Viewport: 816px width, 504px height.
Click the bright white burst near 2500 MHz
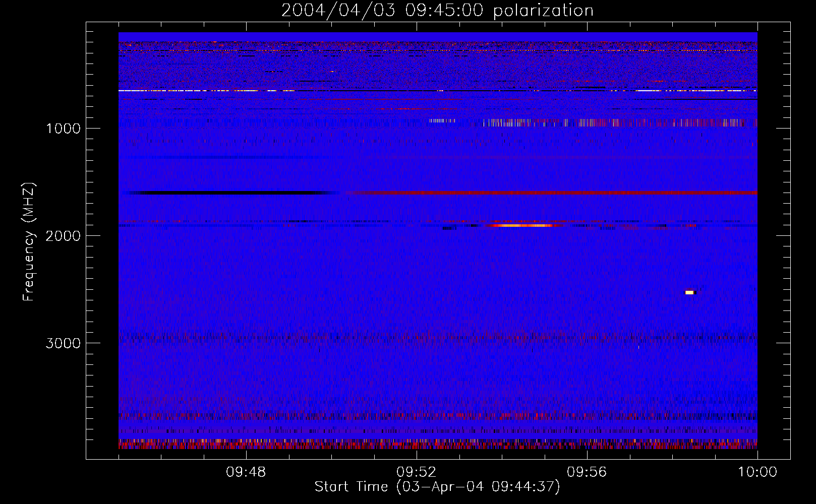pyautogui.click(x=690, y=292)
